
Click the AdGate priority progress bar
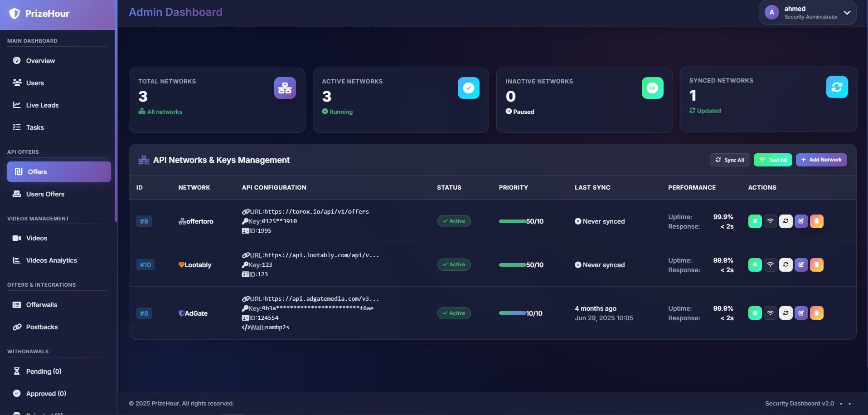[x=512, y=313]
